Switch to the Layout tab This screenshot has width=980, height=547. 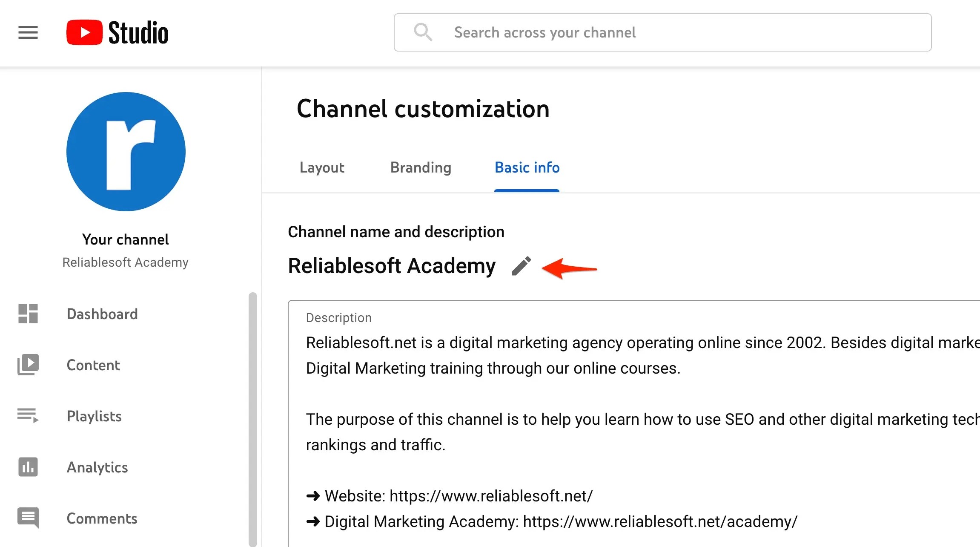[321, 167]
